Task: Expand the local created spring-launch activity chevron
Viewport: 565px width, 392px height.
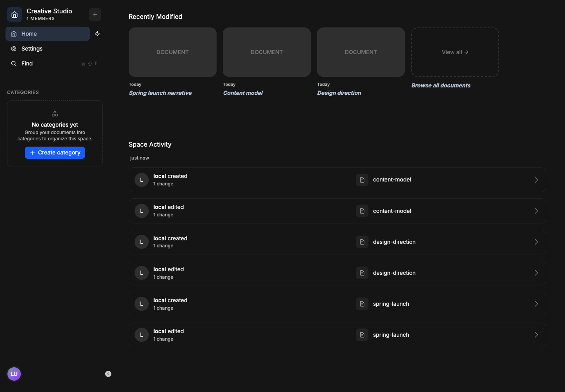Action: coord(536,304)
